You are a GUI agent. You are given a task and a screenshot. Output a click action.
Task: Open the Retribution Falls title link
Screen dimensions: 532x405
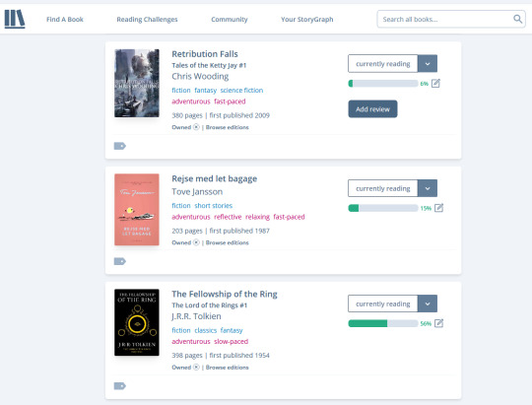tap(205, 54)
